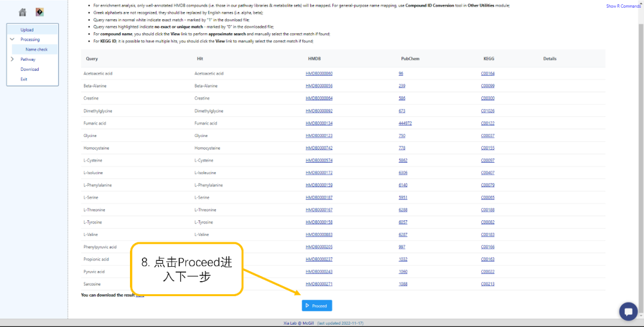Viewport: 644px width, 327px height.
Task: Click the L-Isolucine query cell
Action: [x=93, y=173]
